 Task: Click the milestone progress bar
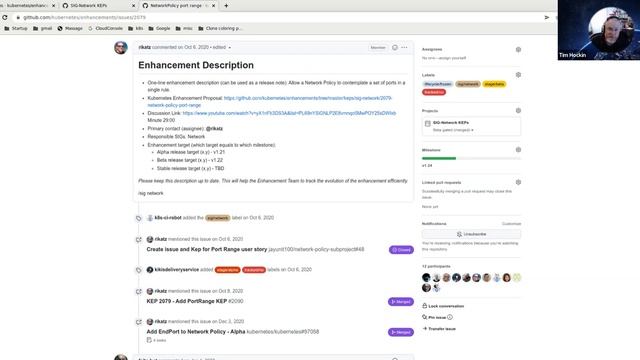471,158
